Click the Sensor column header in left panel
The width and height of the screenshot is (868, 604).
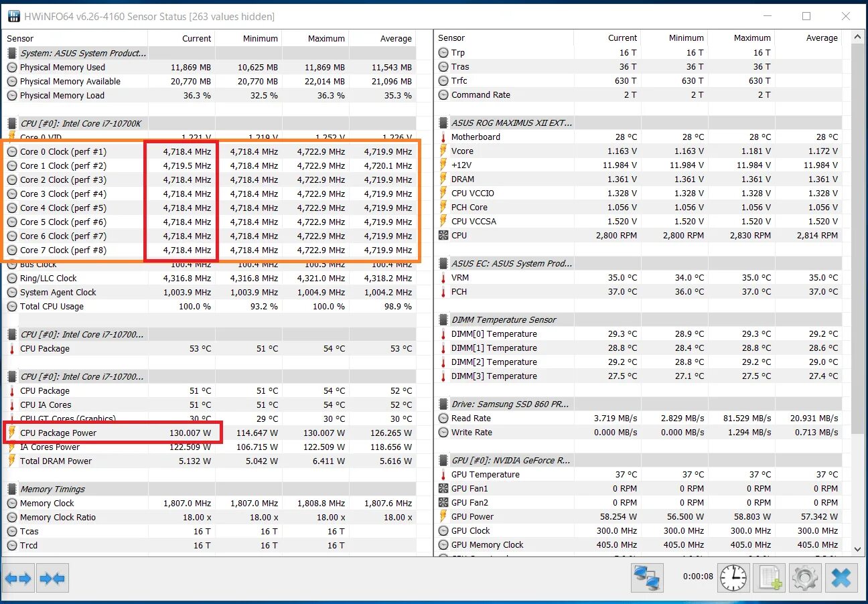(76, 39)
